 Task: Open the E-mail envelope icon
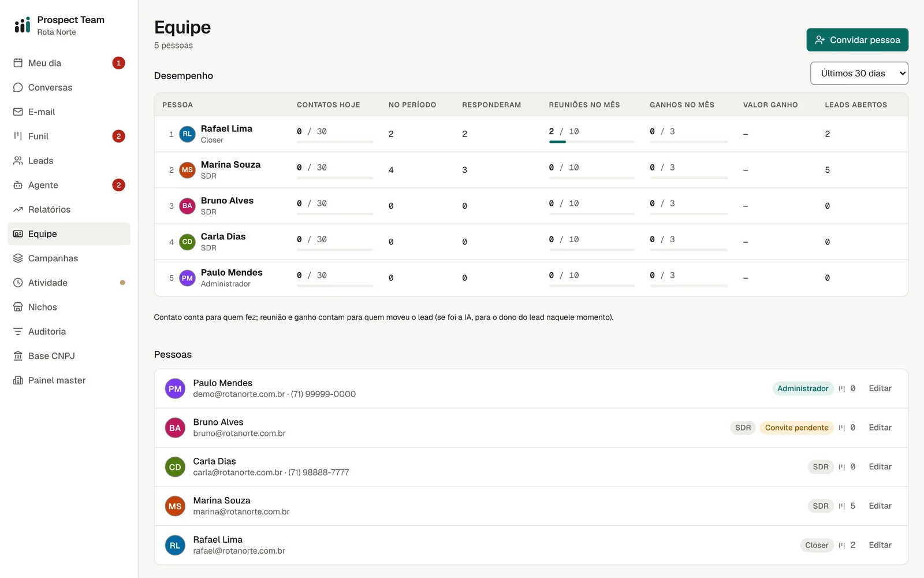pyautogui.click(x=18, y=112)
